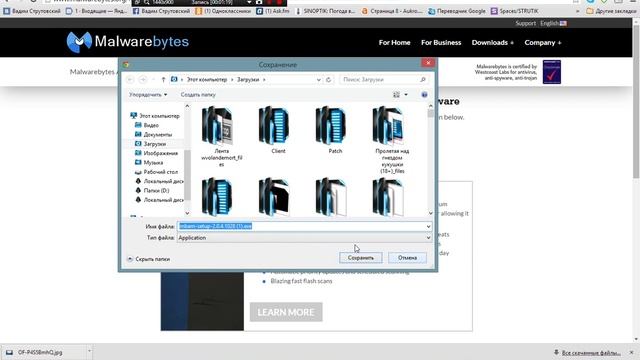Click the search magnifier icon in the dialog

click(423, 80)
